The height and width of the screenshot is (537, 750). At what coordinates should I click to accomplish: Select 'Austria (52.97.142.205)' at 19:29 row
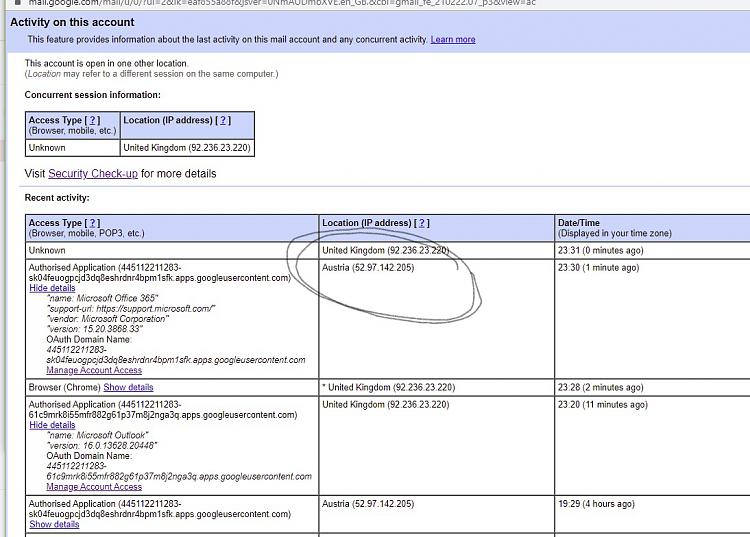[x=368, y=504]
